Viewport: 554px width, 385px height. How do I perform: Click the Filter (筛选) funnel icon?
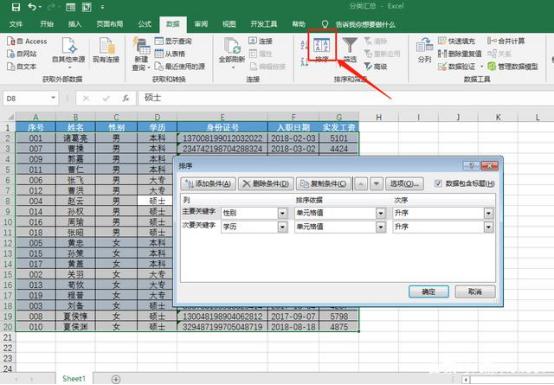point(350,46)
